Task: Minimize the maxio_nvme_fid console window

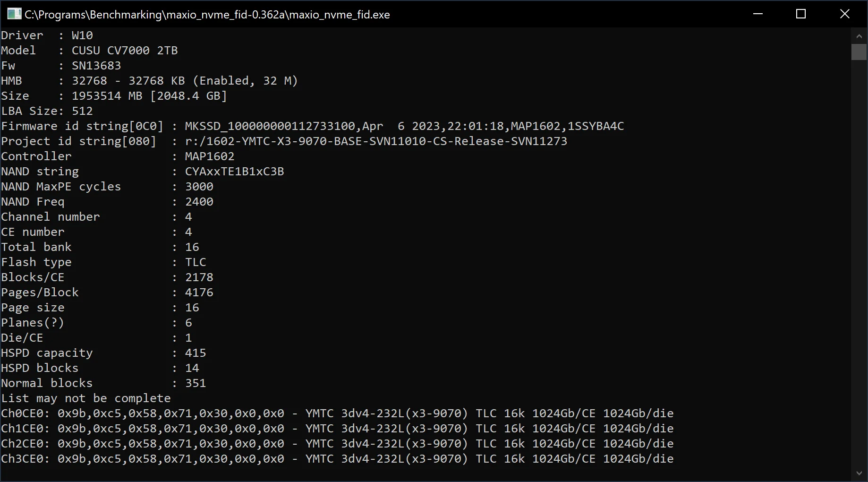Action: click(758, 14)
